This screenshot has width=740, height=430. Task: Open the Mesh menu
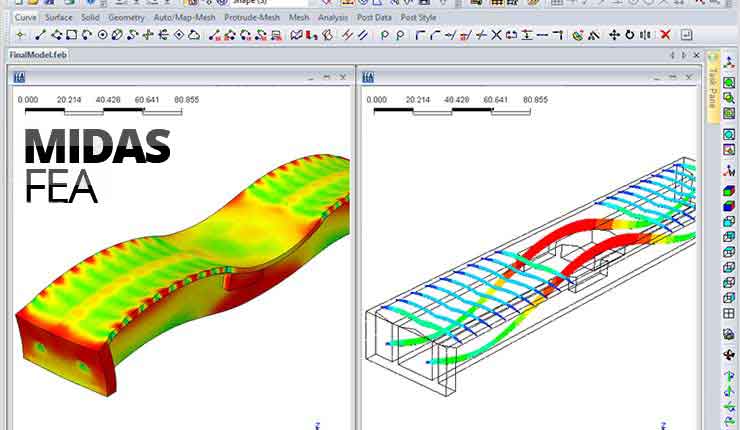click(x=299, y=17)
